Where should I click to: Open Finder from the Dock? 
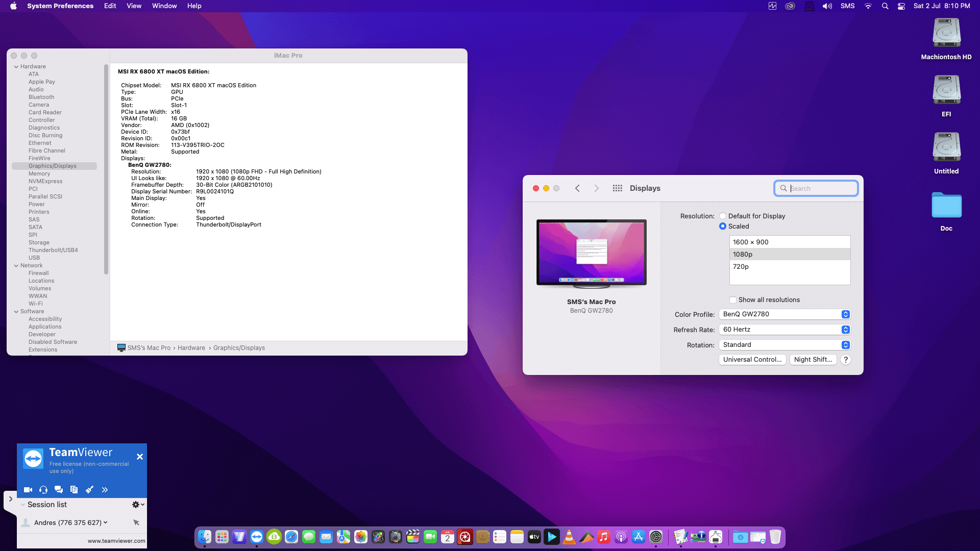pyautogui.click(x=205, y=537)
